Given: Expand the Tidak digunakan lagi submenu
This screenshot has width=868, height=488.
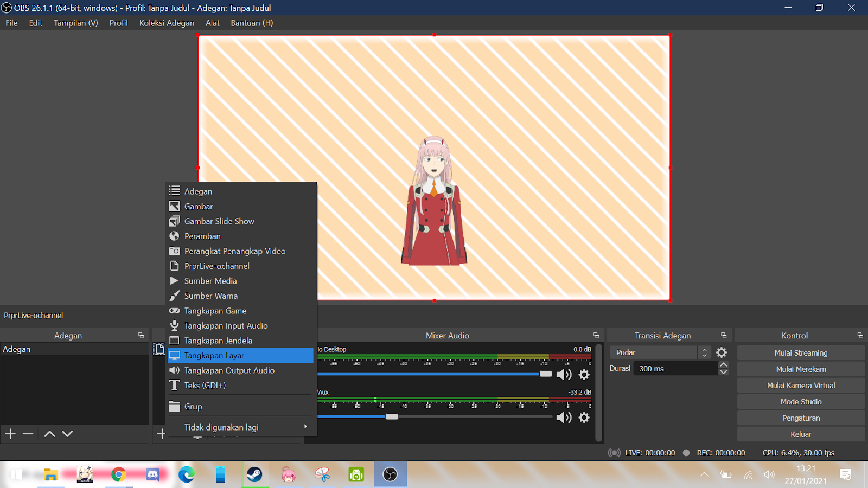Looking at the screenshot, I should (241, 427).
